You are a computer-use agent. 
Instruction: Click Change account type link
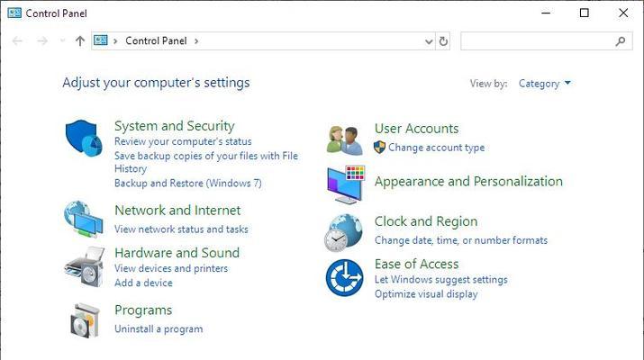tap(436, 148)
